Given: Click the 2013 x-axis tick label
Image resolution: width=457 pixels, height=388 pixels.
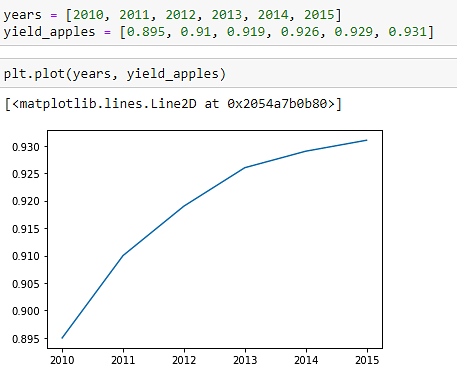Looking at the screenshot, I should [x=245, y=360].
